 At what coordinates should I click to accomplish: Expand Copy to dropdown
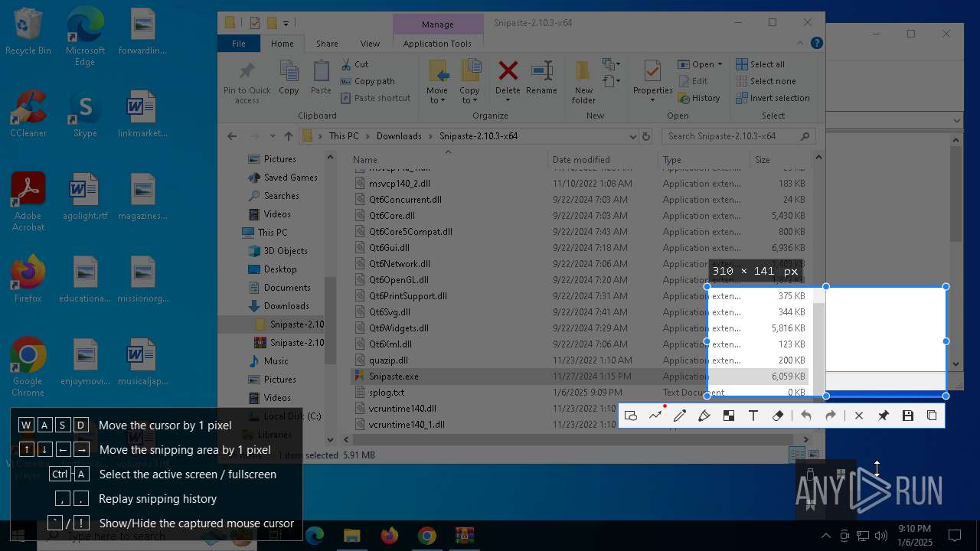(475, 101)
